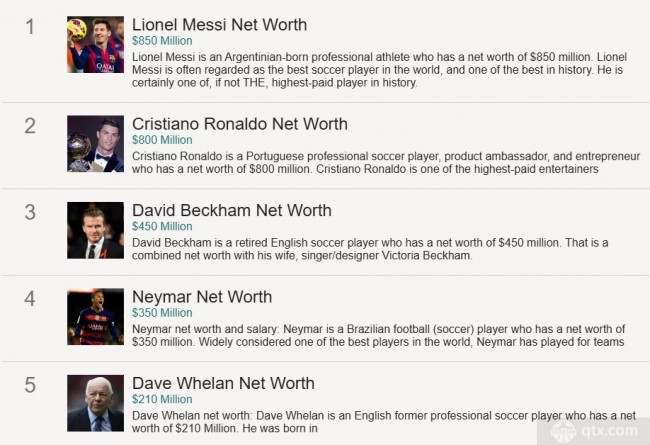Open Lionel Messi's profile photo thumbnail

click(x=95, y=44)
